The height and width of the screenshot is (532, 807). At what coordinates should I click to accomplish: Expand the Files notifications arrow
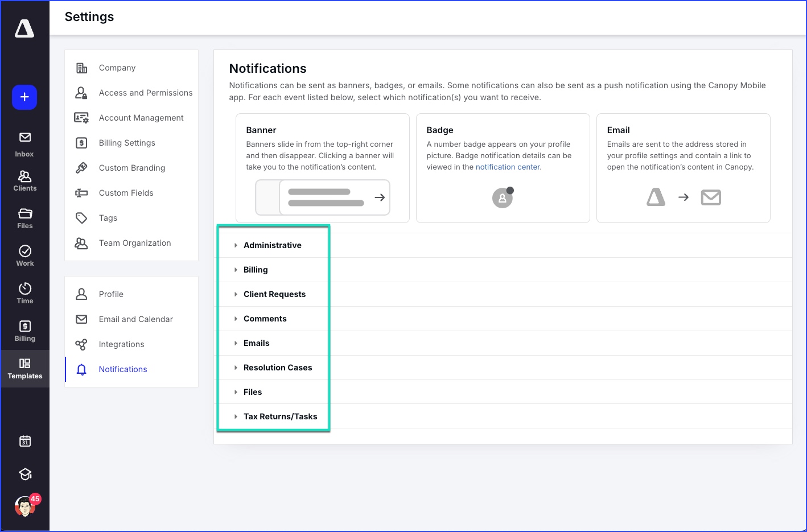coord(236,392)
